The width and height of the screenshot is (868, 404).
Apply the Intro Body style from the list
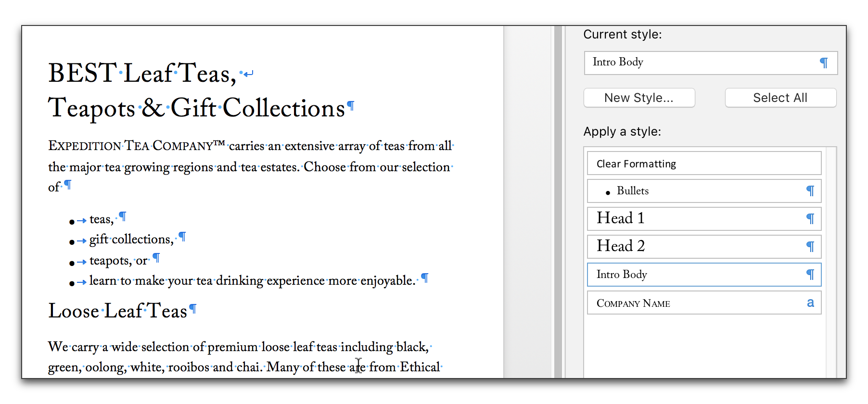(x=704, y=274)
